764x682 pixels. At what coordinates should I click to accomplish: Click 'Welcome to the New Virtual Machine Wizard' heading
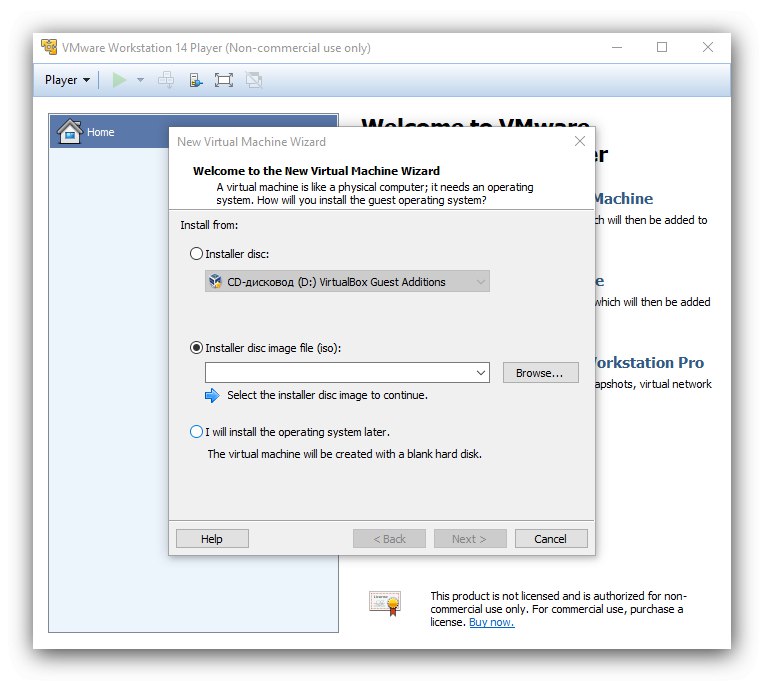[316, 171]
